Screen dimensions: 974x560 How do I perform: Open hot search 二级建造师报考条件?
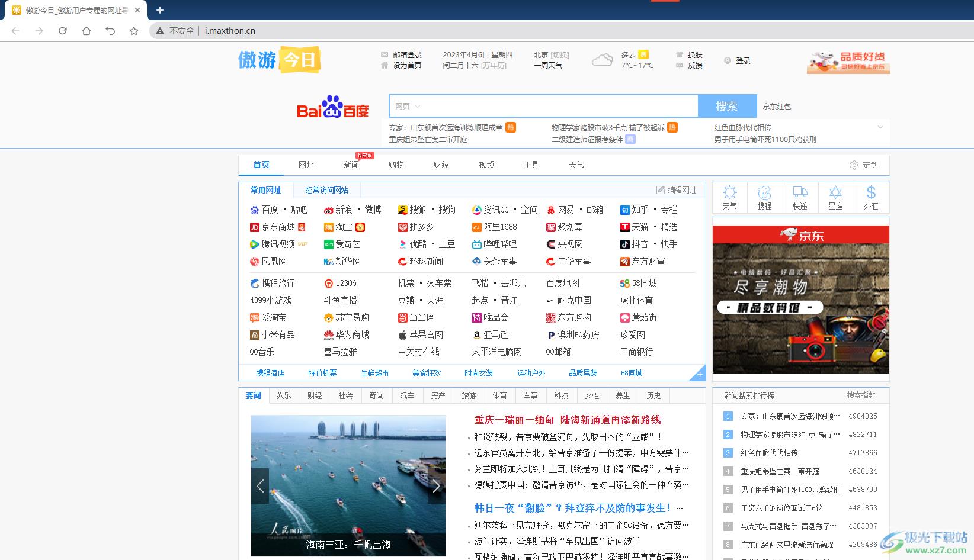click(587, 139)
